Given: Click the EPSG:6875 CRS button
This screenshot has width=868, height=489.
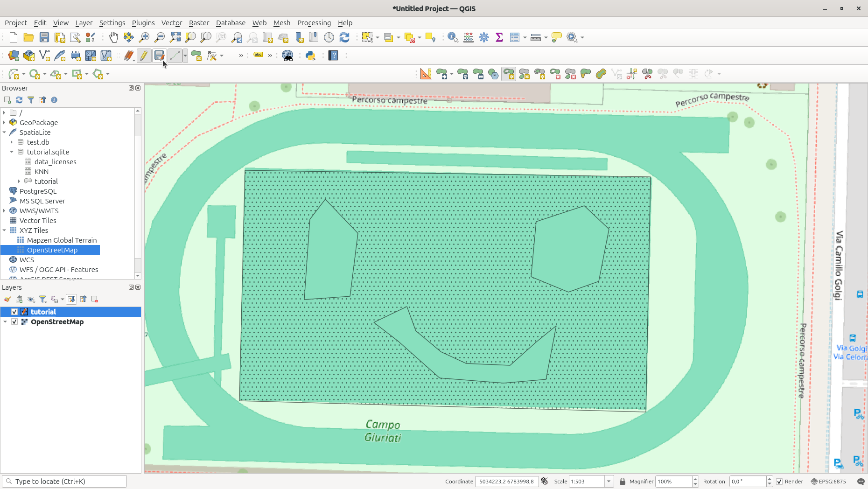Looking at the screenshot, I should pos(829,482).
